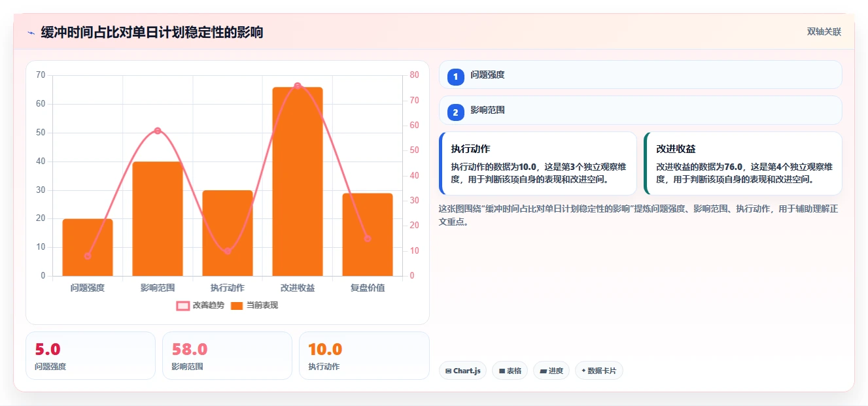
Task: Click the 改善趋势 legend color box
Action: tap(183, 305)
